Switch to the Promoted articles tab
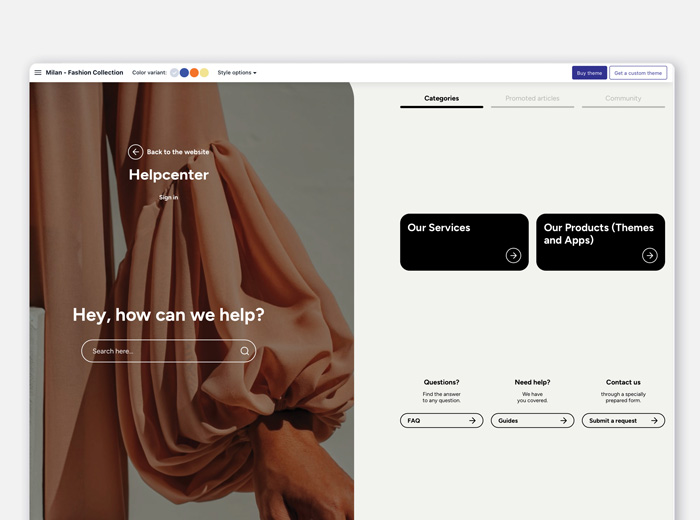 (532, 99)
